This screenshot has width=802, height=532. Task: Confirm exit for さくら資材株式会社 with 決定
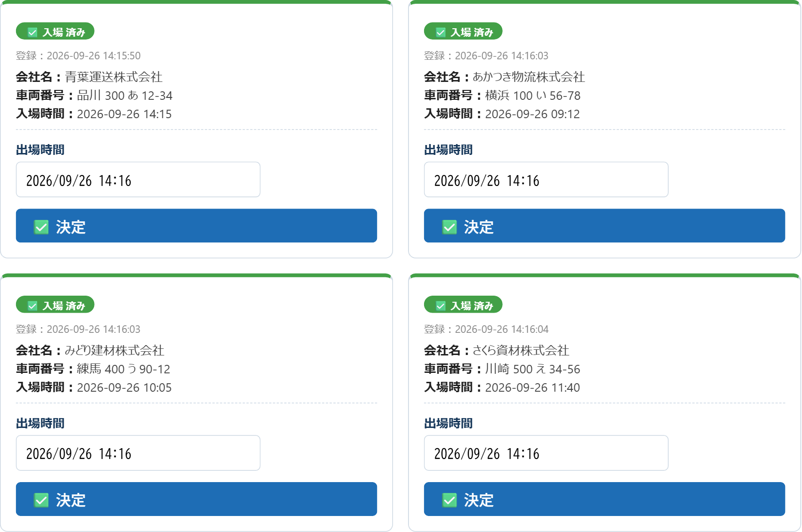pyautogui.click(x=604, y=499)
